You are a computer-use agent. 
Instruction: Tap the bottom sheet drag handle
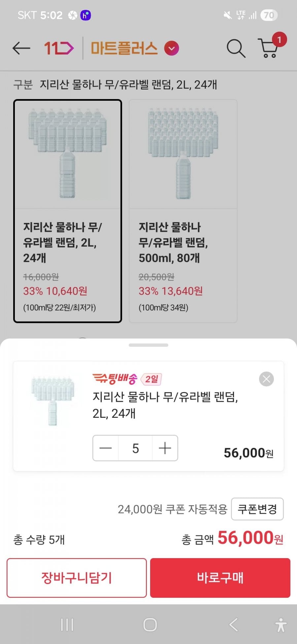[x=148, y=345]
